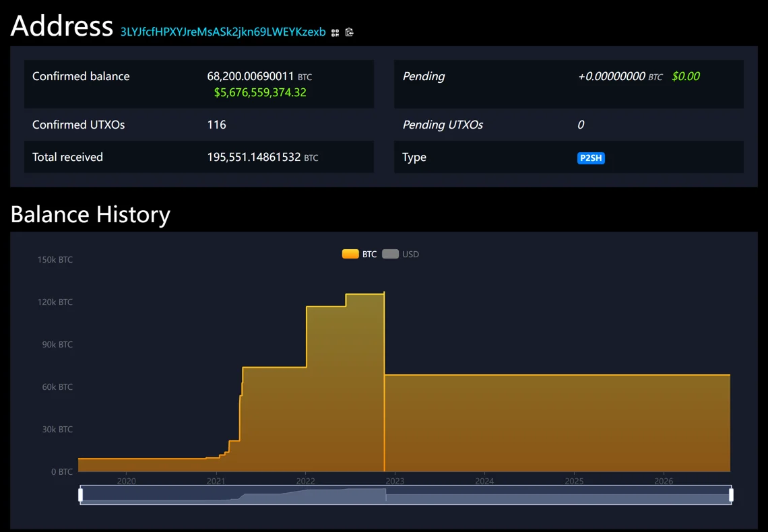Click the 0 BTC axis label

[62, 472]
